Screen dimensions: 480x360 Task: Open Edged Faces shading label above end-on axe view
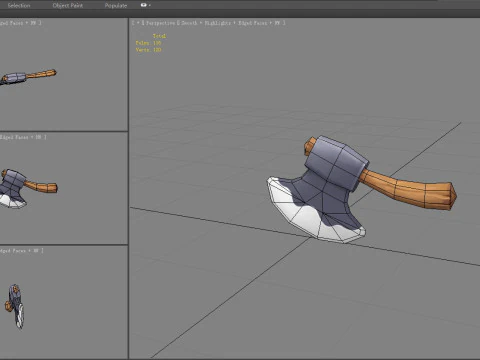(x=13, y=250)
